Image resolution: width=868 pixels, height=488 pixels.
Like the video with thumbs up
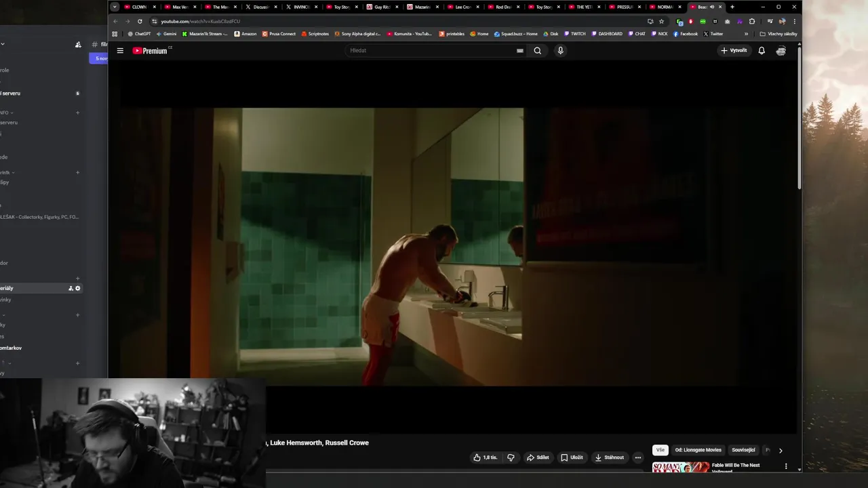point(486,457)
